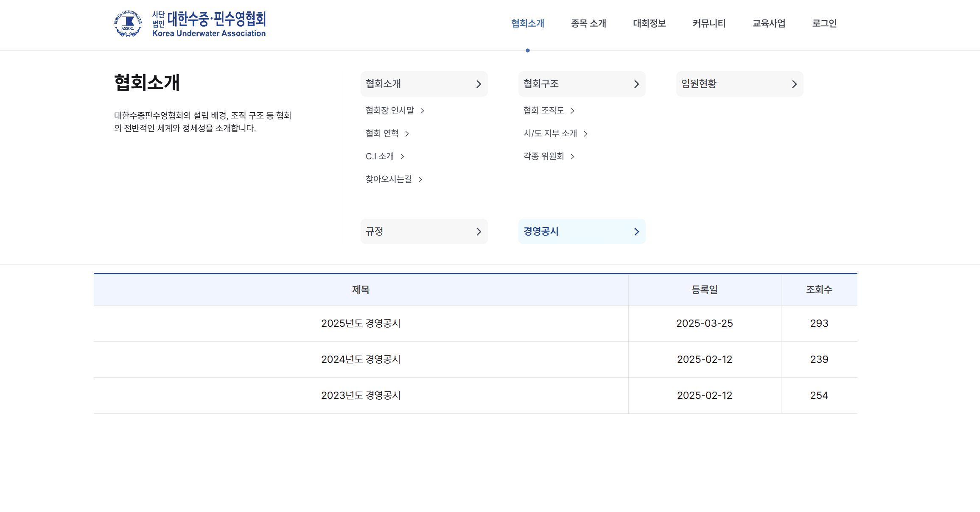Select the 규정 submenu heading label
The image size is (980, 512).
point(374,231)
